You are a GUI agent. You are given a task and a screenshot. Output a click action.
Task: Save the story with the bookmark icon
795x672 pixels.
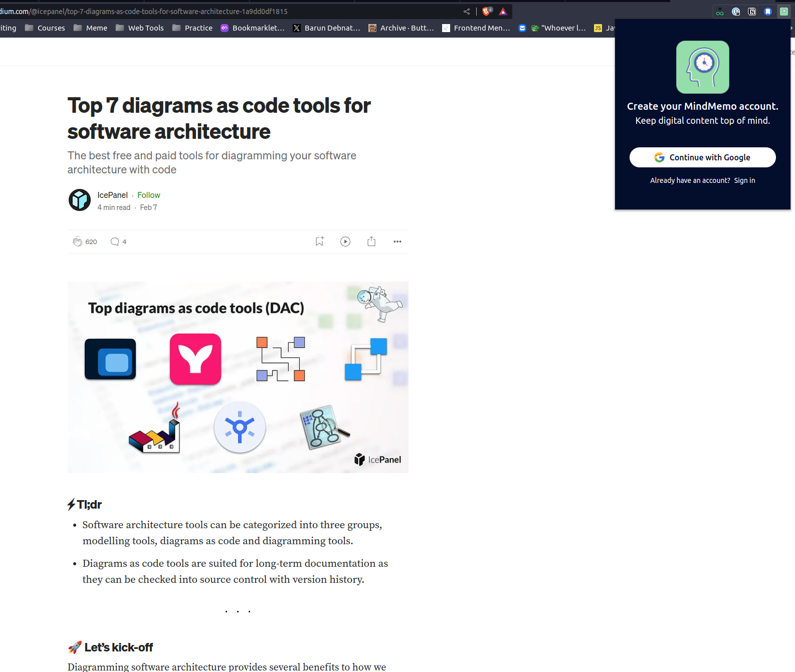(x=319, y=242)
